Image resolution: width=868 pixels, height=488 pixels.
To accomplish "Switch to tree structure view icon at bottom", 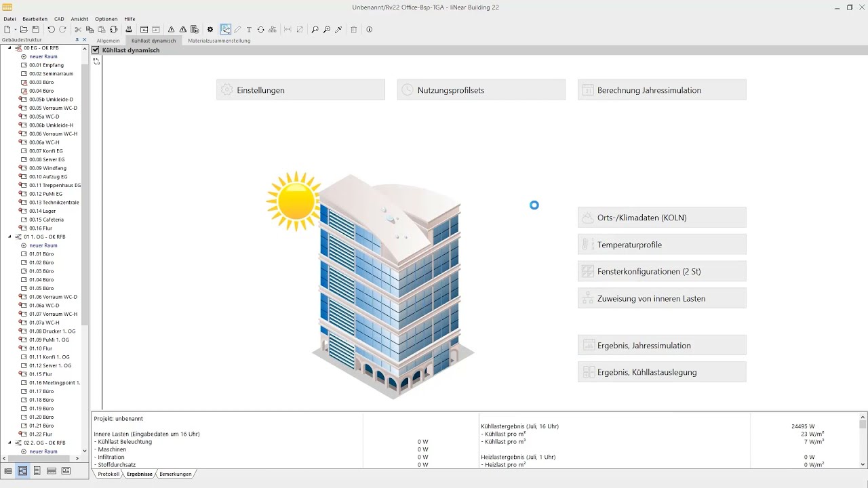I will [x=22, y=471].
